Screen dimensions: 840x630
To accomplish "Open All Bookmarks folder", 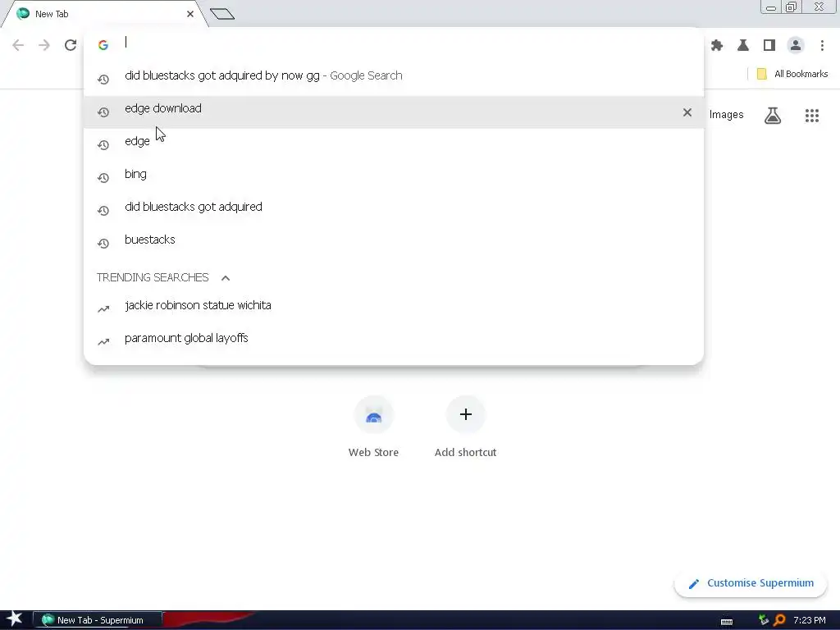I will pos(792,74).
